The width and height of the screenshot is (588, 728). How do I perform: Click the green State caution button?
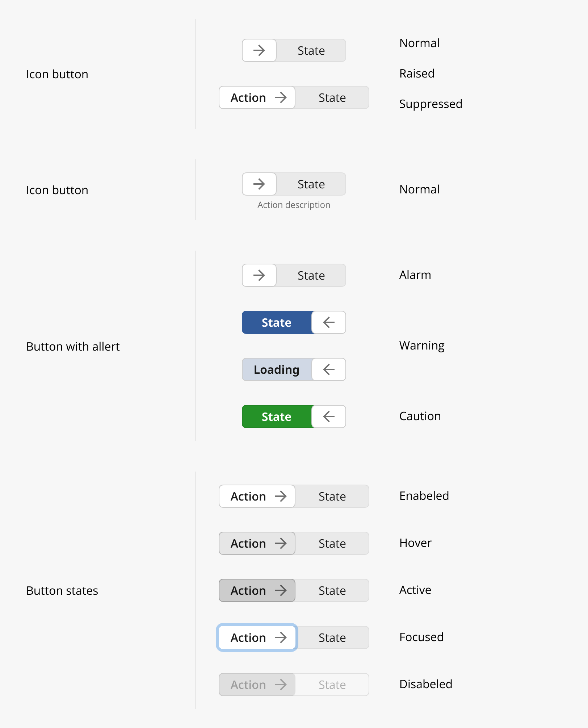pos(277,417)
